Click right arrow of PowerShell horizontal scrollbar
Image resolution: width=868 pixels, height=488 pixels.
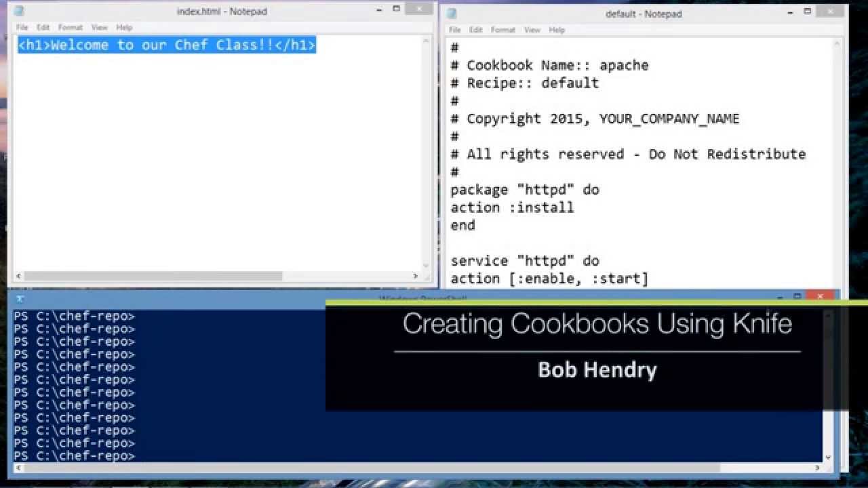818,468
